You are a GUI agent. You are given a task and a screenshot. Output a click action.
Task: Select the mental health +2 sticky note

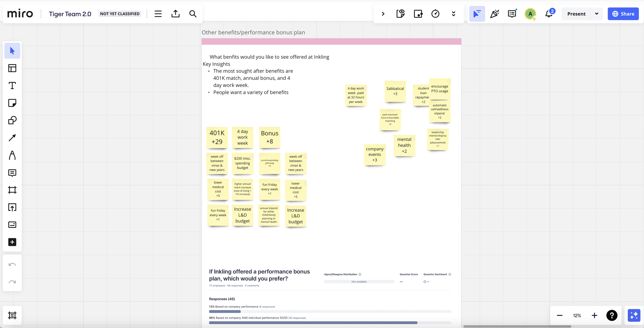pos(404,145)
